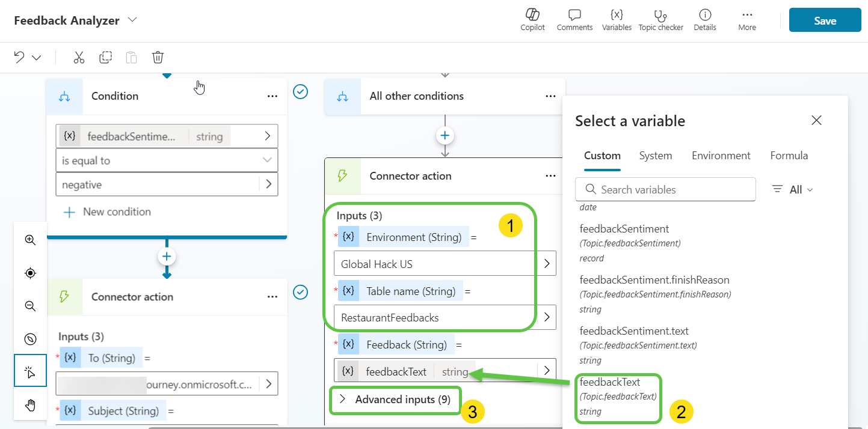This screenshot has width=868, height=429.
Task: Open the Comments pane
Action: pos(574,20)
